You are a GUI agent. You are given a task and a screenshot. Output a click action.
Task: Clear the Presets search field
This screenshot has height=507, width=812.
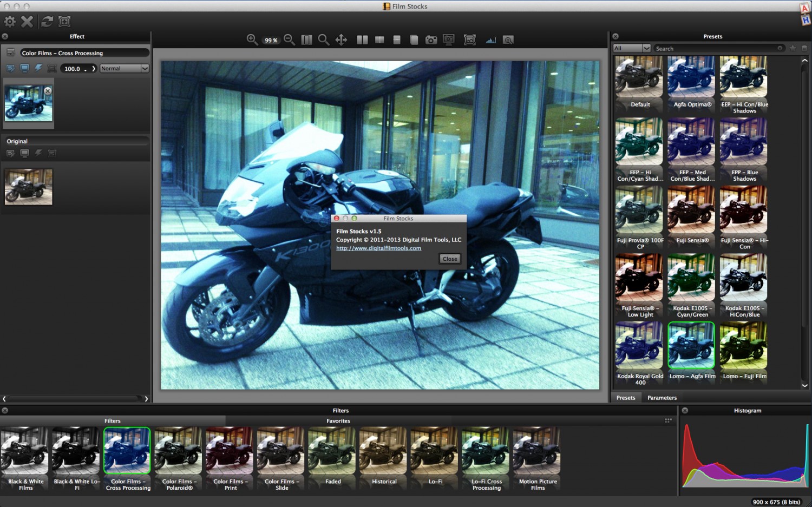[780, 48]
